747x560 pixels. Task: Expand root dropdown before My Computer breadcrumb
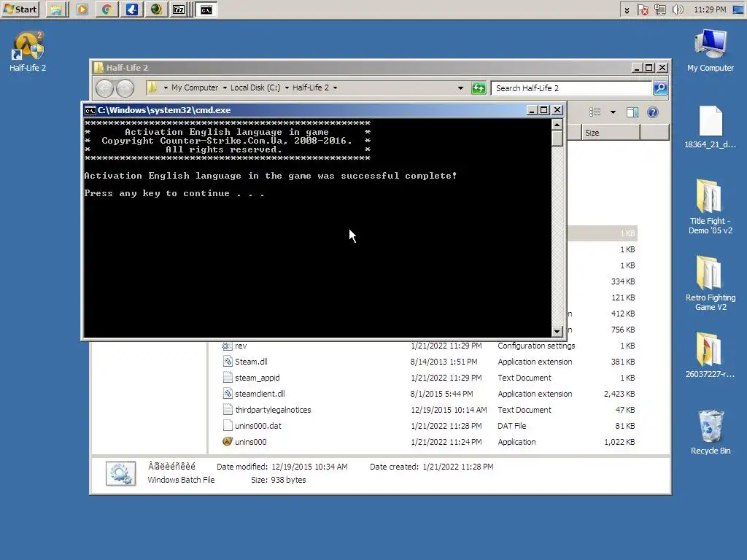pyautogui.click(x=166, y=88)
